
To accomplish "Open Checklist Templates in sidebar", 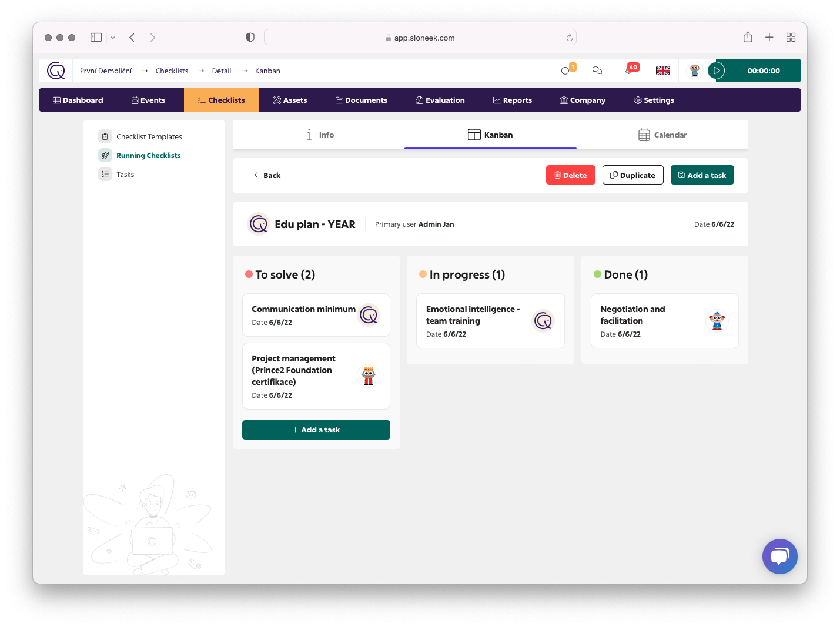I will (x=140, y=136).
